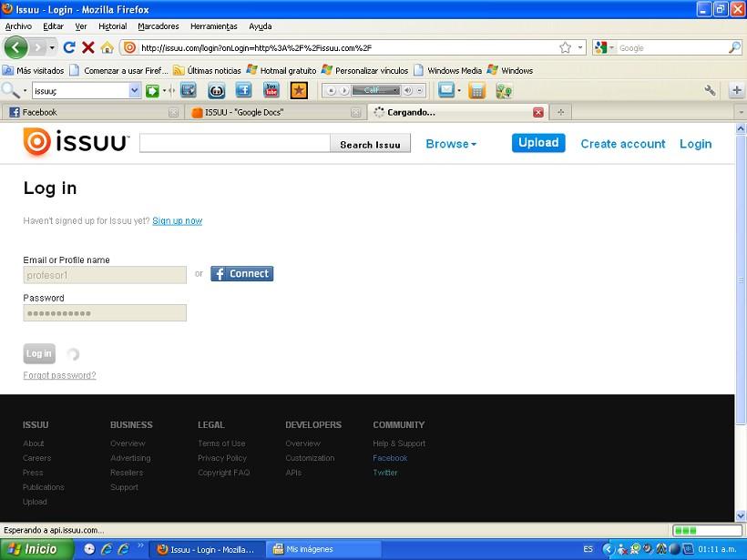Switch to the Facebook tab
Viewport: 747px width, 560px height.
92,112
